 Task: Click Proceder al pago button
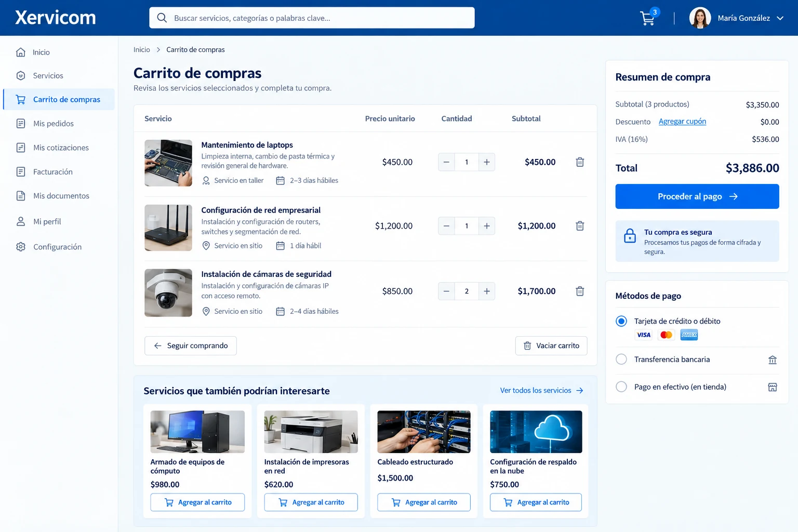click(697, 196)
